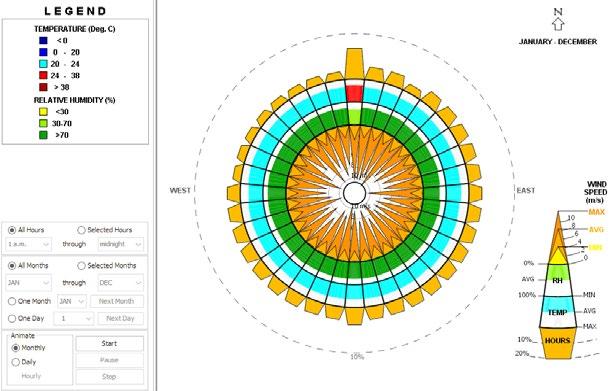
Task: Click the dark blue <0 temperature swatch
Action: (43, 41)
